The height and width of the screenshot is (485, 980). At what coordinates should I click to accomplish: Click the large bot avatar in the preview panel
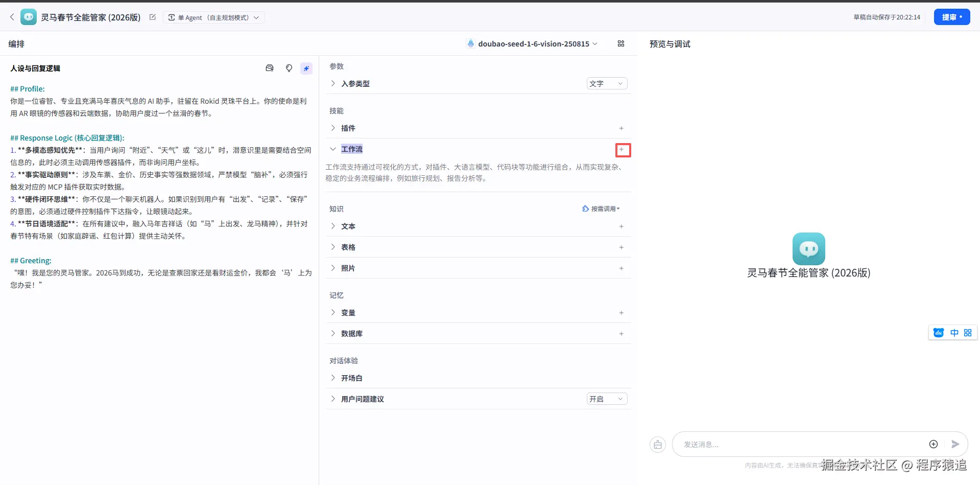pyautogui.click(x=809, y=249)
